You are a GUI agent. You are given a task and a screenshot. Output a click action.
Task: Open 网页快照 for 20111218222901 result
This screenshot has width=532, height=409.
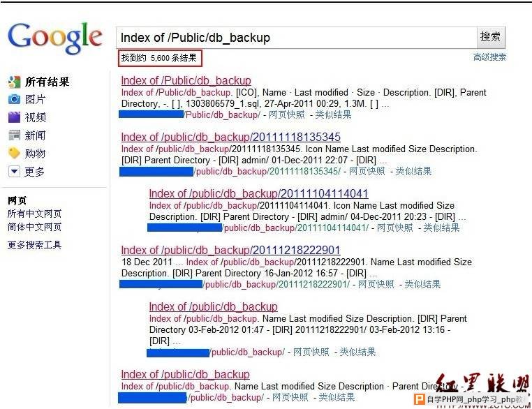click(x=376, y=284)
